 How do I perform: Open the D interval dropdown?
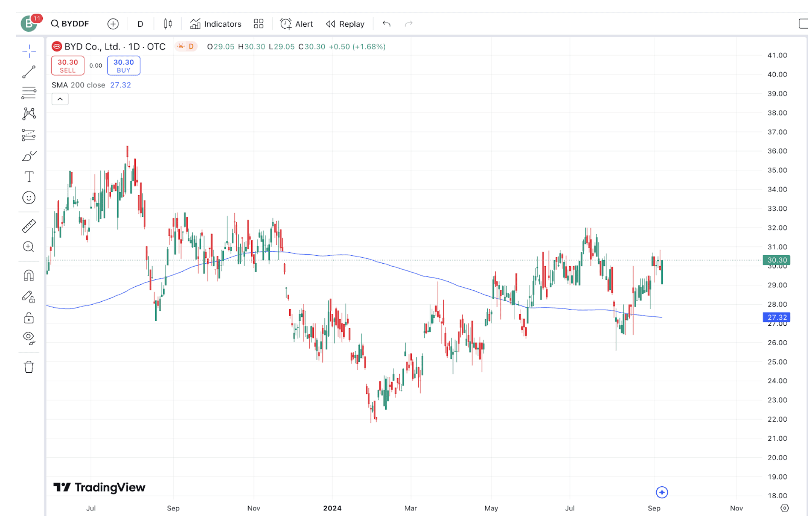[140, 24]
